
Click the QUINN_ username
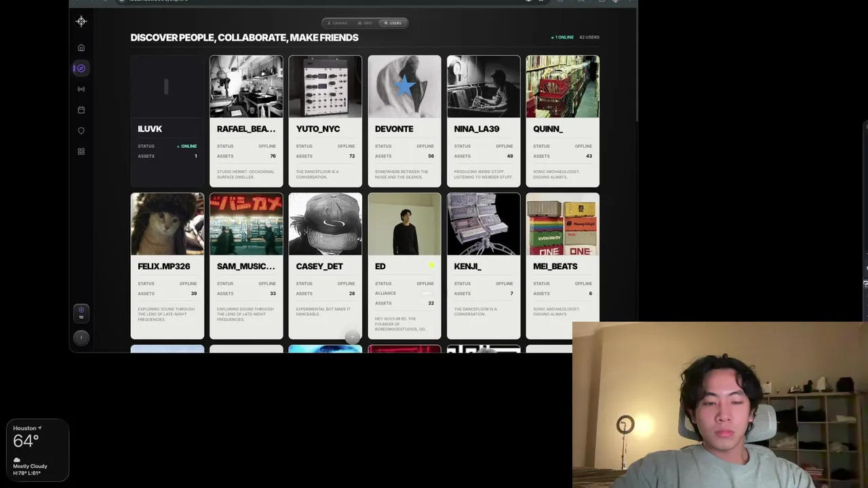coord(548,129)
